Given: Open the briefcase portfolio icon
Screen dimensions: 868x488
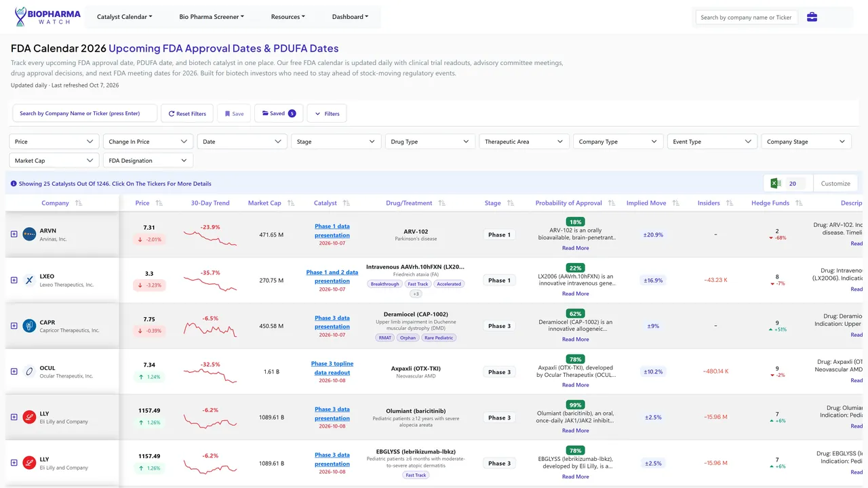Looking at the screenshot, I should pos(812,17).
